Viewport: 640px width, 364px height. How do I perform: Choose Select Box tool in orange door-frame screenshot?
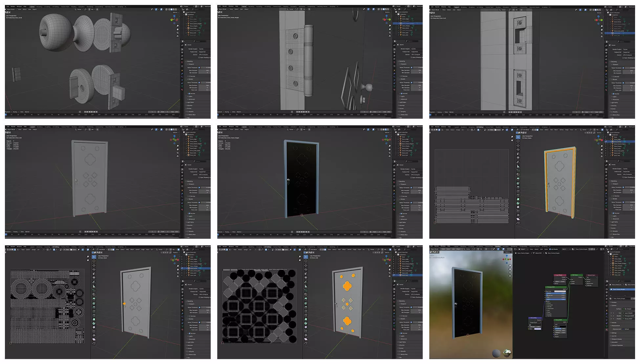[518, 137]
